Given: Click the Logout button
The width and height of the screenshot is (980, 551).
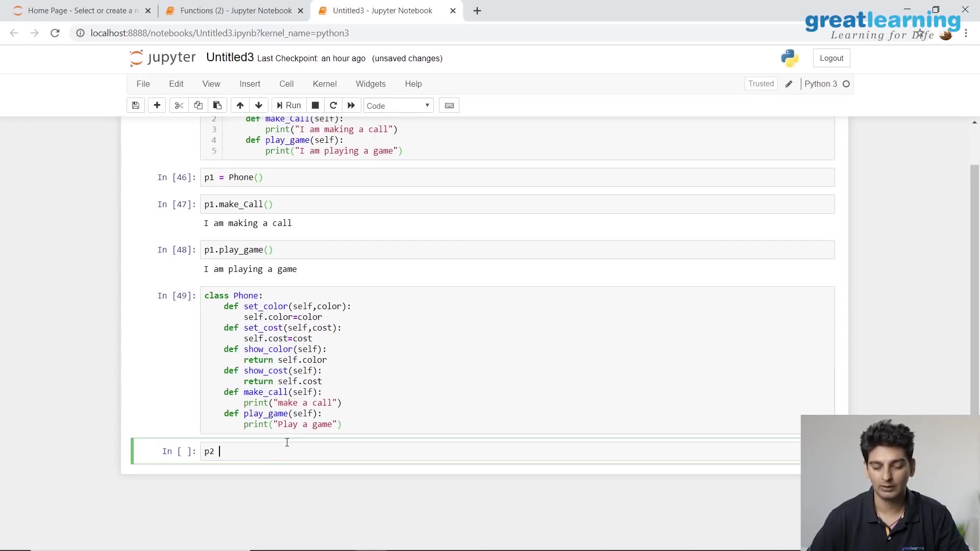Looking at the screenshot, I should pyautogui.click(x=831, y=58).
